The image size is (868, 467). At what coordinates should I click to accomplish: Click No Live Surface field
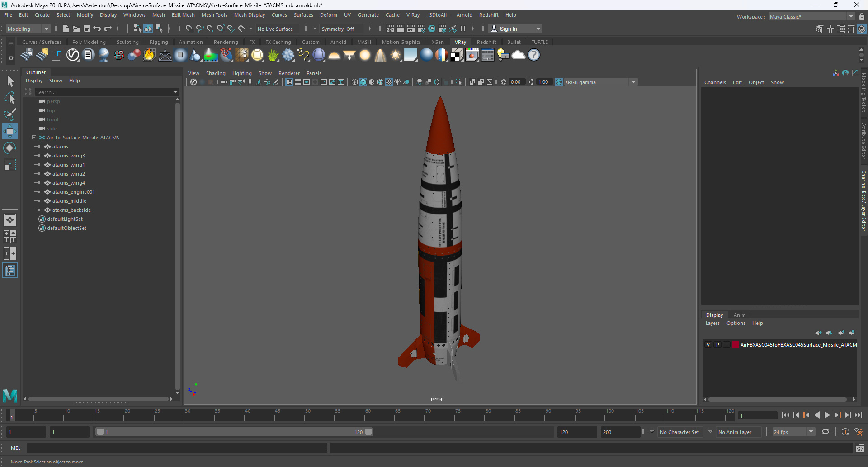click(277, 29)
